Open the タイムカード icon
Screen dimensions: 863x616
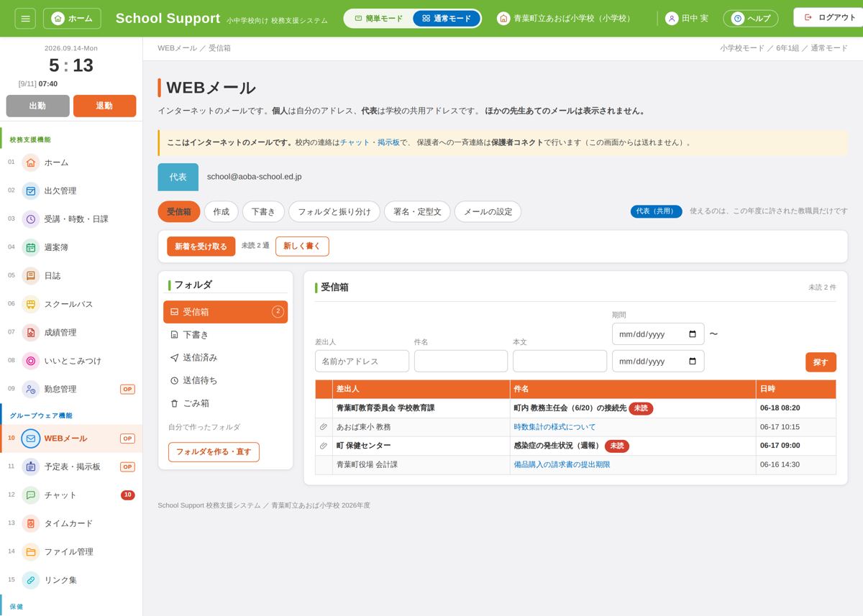31,523
